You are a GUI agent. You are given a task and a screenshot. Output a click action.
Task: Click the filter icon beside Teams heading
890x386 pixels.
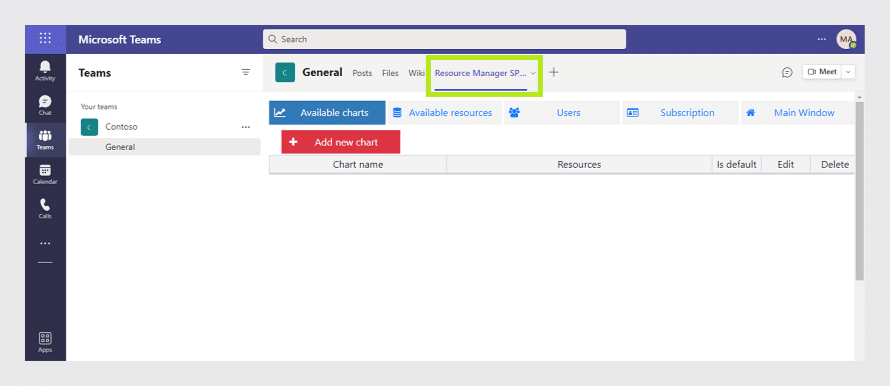[x=246, y=72]
